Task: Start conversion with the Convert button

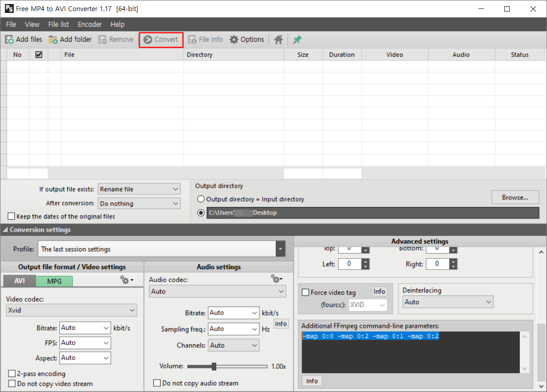Action: (x=161, y=40)
